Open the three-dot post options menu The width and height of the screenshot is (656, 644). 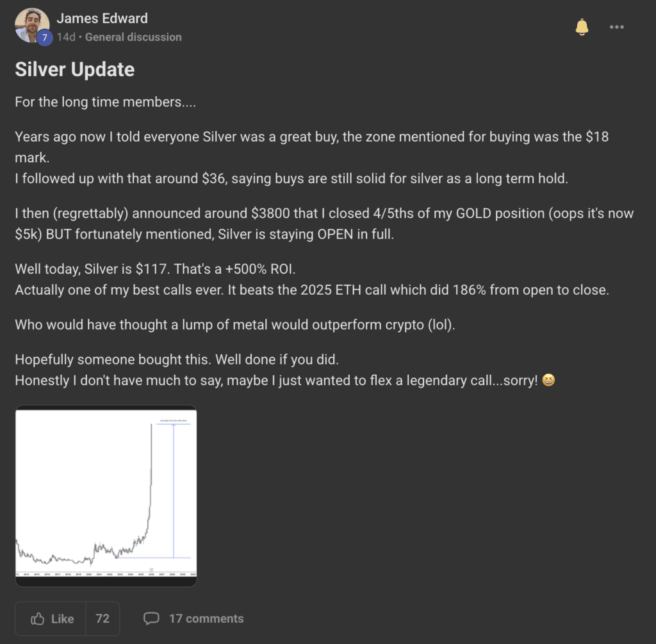(616, 27)
